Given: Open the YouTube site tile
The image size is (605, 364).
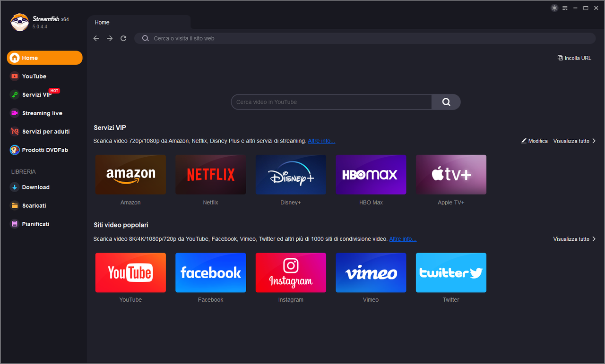Looking at the screenshot, I should (130, 272).
